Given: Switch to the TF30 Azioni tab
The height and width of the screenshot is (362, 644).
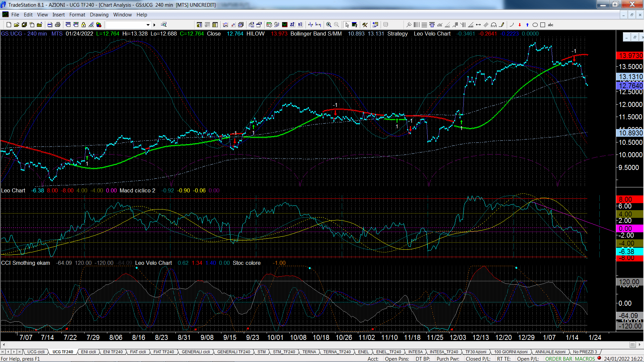Looking at the screenshot, I should pos(476,352).
